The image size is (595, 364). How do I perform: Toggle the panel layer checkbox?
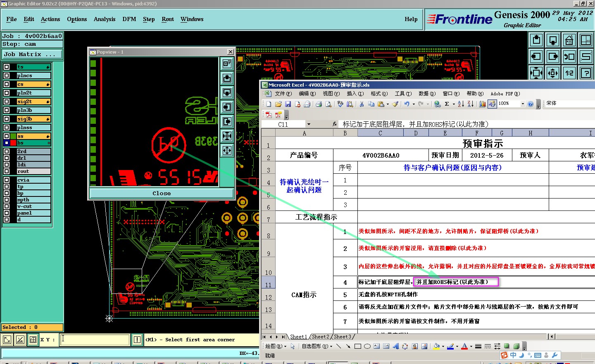[7, 213]
